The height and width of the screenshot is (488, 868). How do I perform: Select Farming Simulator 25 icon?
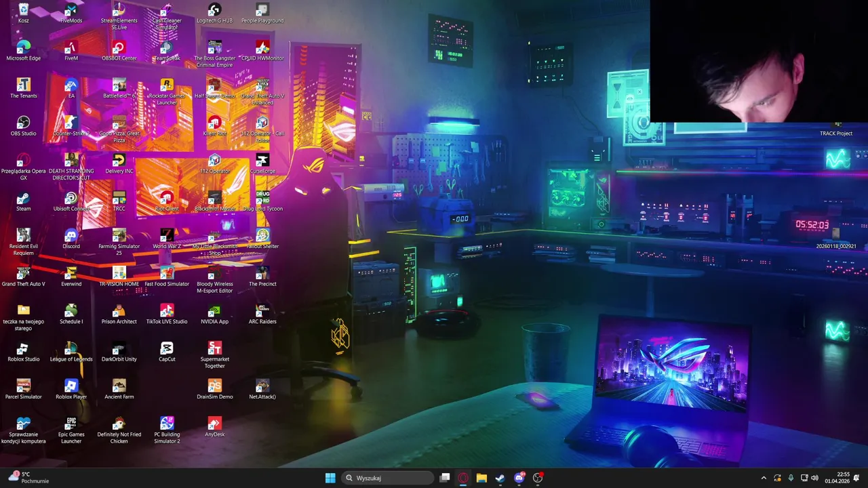(119, 242)
